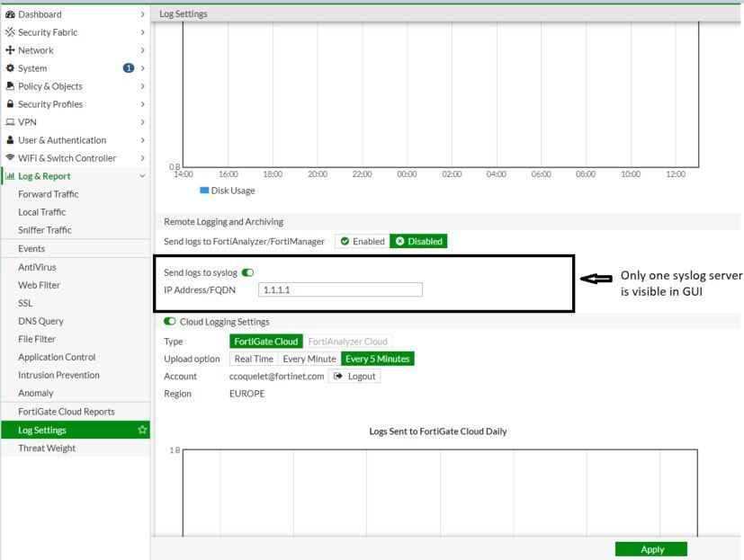Set FortiAnalyzer logging to Enabled
744x560 pixels.
point(363,242)
